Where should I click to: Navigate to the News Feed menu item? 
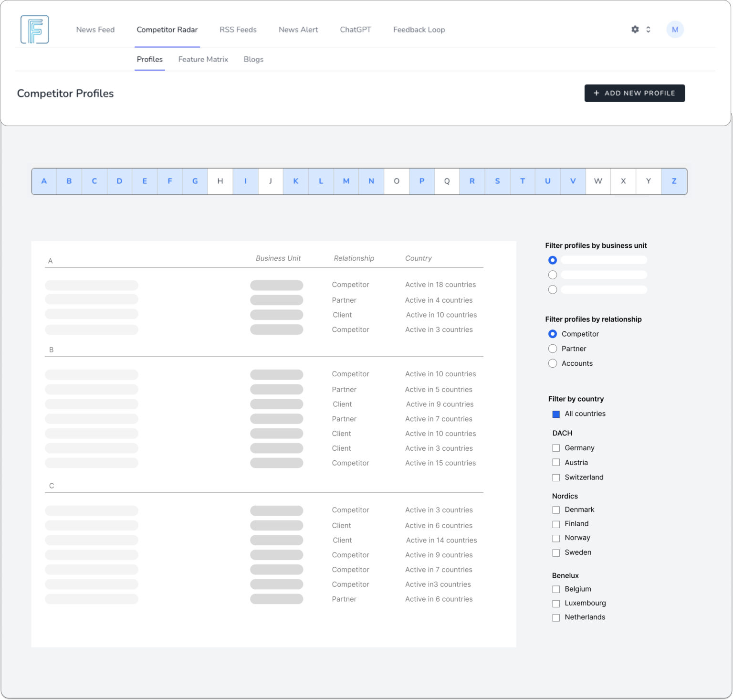pos(95,29)
